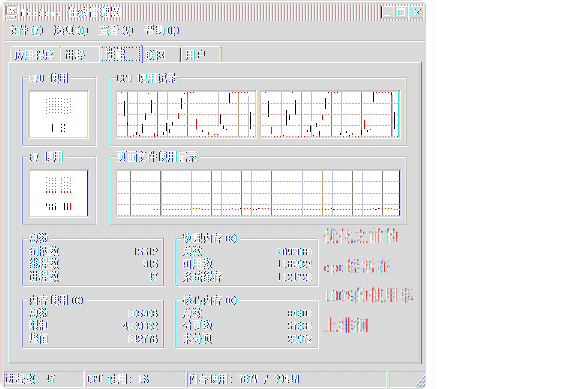Click the Task Manager title bar icon

tap(12, 13)
